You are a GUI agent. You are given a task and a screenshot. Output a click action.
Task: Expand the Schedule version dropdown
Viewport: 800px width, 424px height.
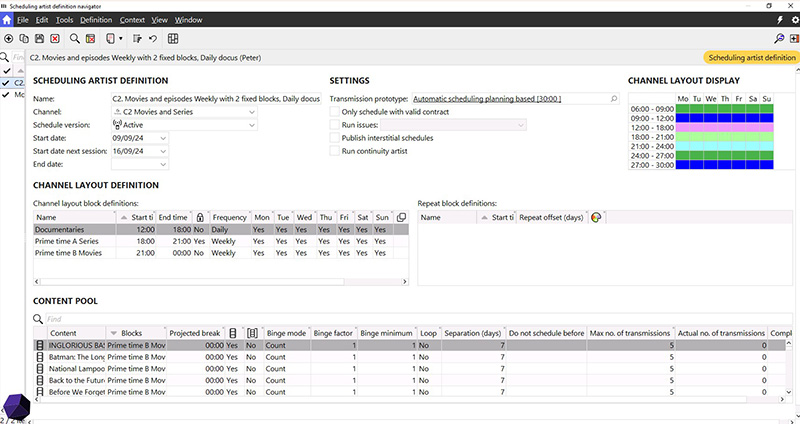[250, 125]
